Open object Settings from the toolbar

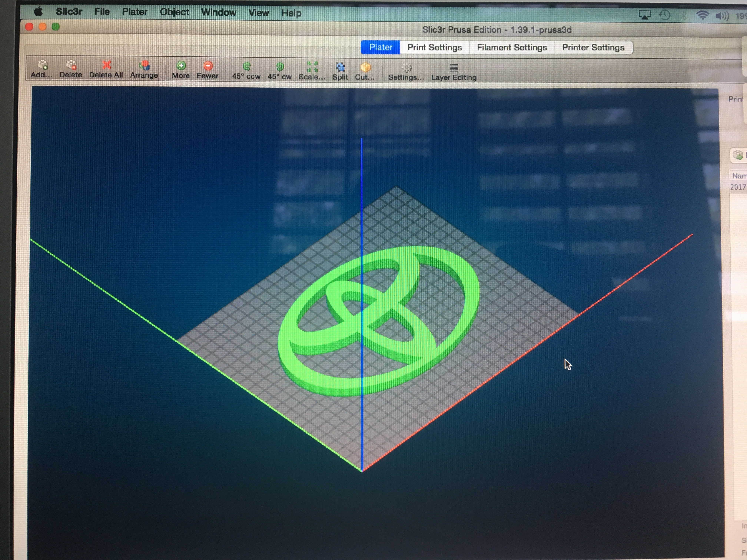(x=406, y=71)
